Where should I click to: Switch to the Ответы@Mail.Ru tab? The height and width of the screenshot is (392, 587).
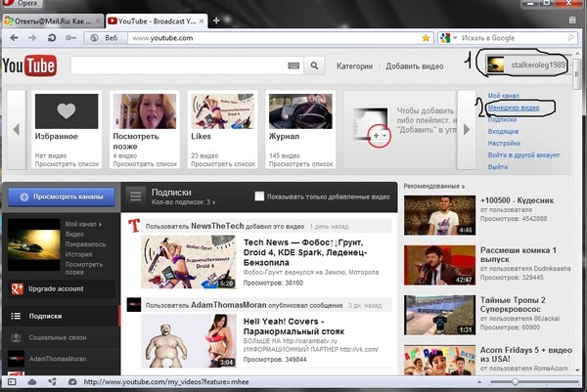pyautogui.click(x=52, y=21)
